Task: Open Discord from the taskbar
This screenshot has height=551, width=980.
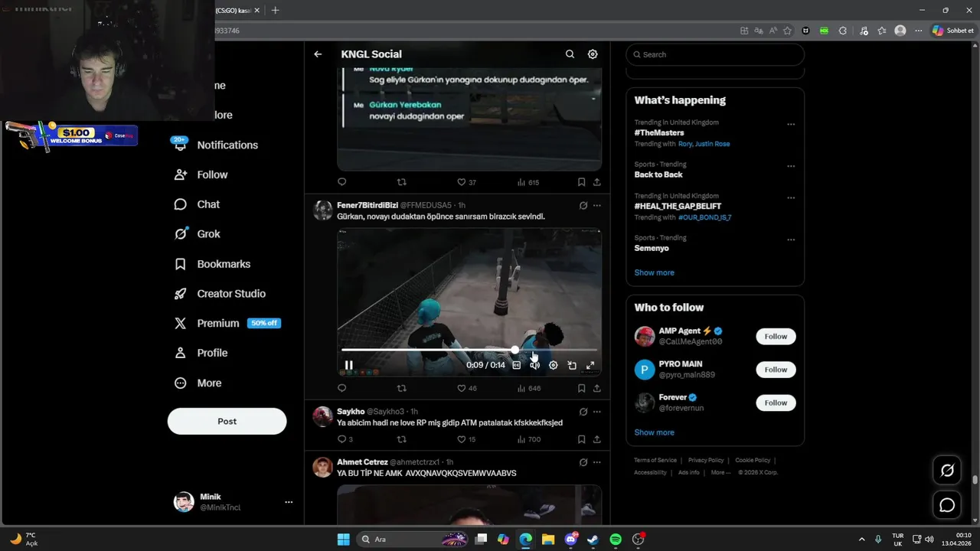Action: click(570, 540)
